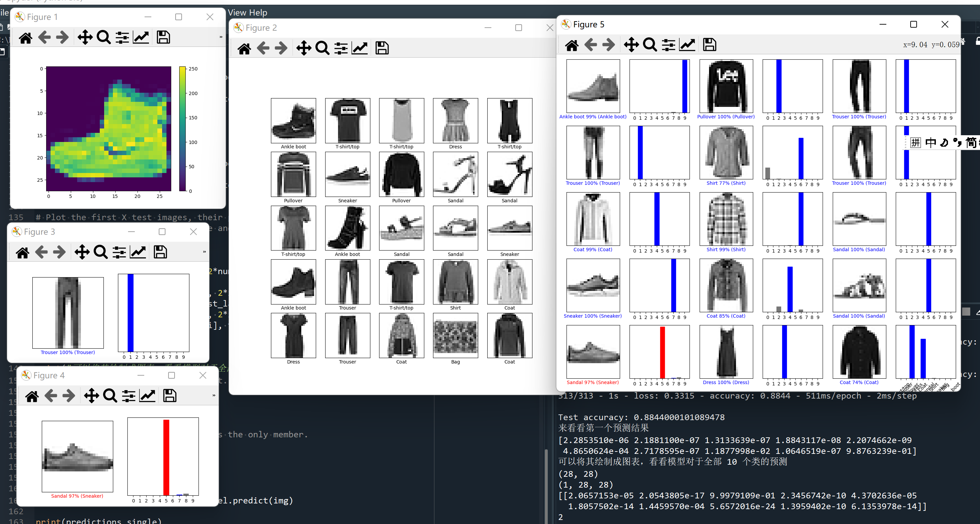The height and width of the screenshot is (524, 980).
Task: Click the Pan tool in Figure 3
Action: point(82,252)
